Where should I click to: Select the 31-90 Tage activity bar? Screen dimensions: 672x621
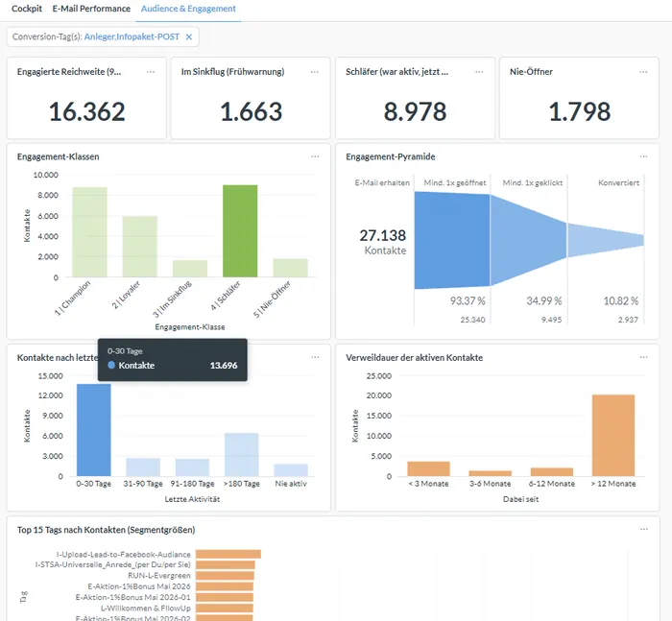tap(143, 467)
